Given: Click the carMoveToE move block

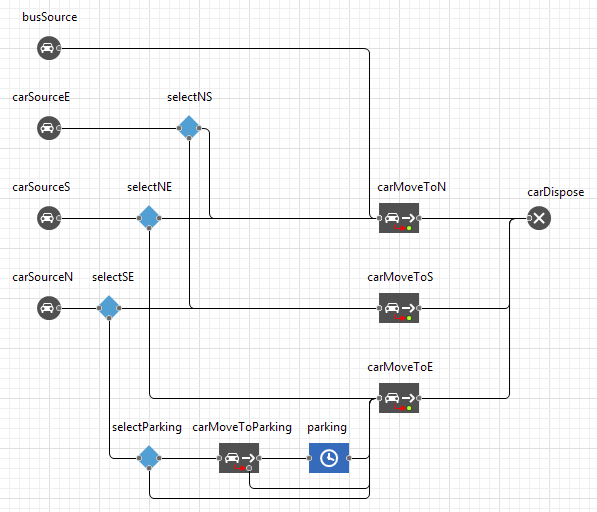Looking at the screenshot, I should (399, 398).
